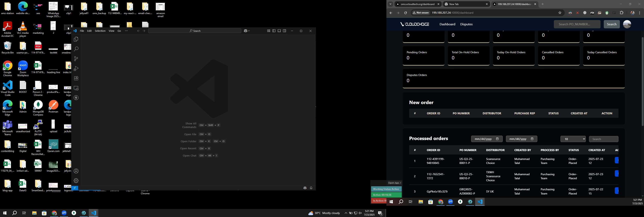The width and height of the screenshot is (644, 217).
Task: Open Disputes in CloudChoice navbar
Action: coord(466,24)
